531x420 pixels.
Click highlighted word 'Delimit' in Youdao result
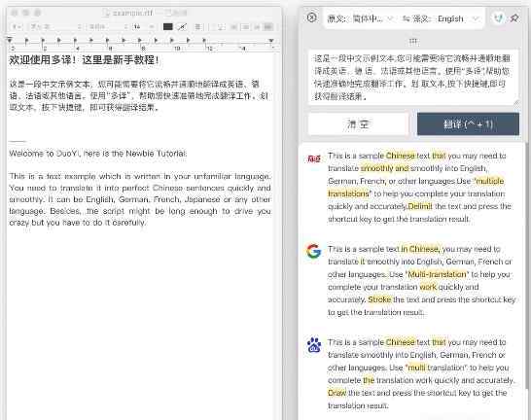pos(420,206)
